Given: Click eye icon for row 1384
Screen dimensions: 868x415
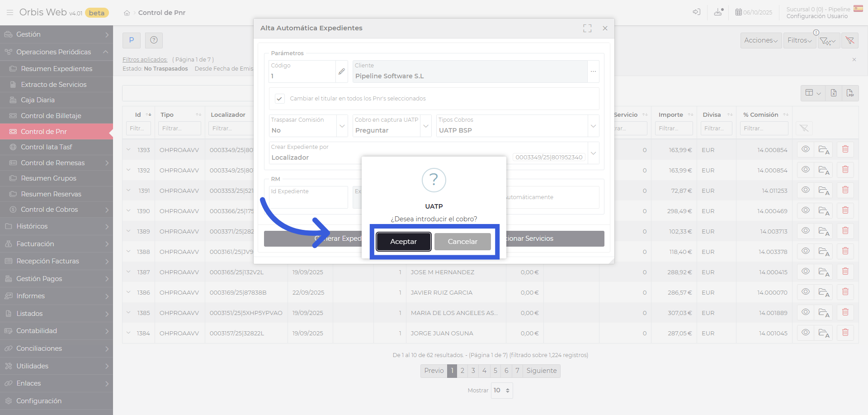Looking at the screenshot, I should click(805, 333).
